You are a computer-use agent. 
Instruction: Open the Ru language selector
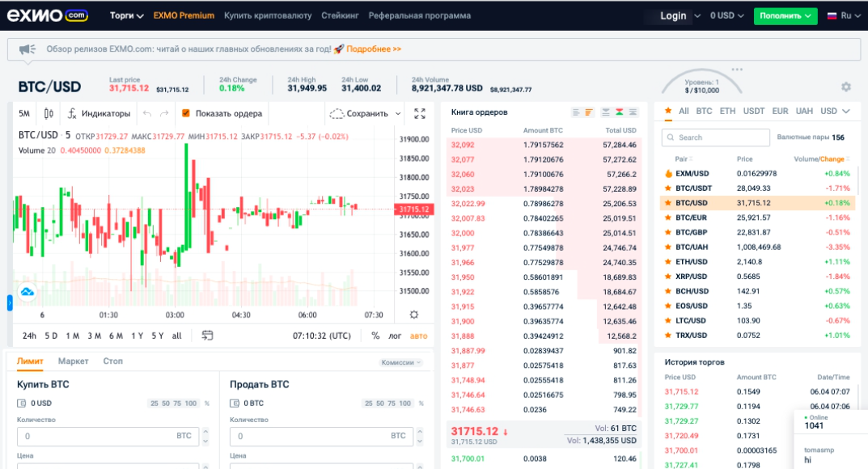tap(844, 16)
